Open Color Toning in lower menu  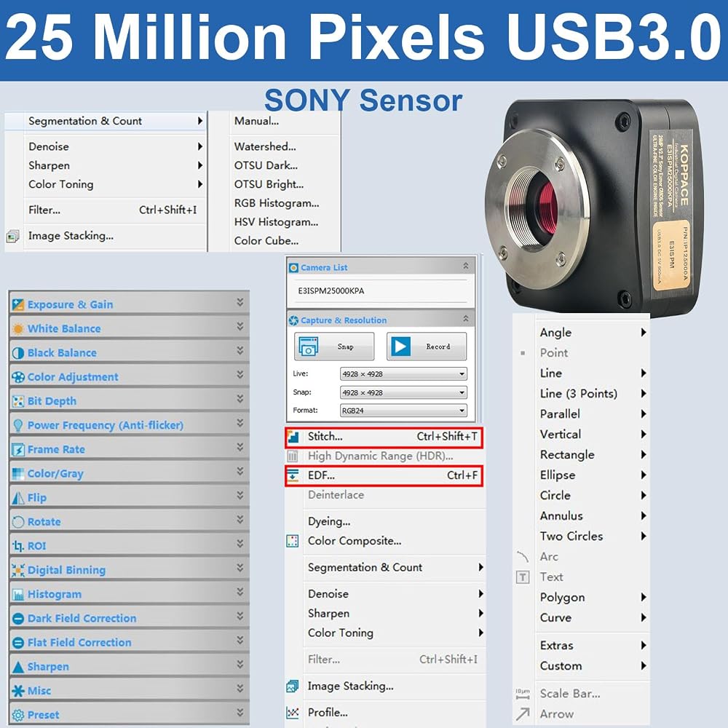pyautogui.click(x=395, y=633)
